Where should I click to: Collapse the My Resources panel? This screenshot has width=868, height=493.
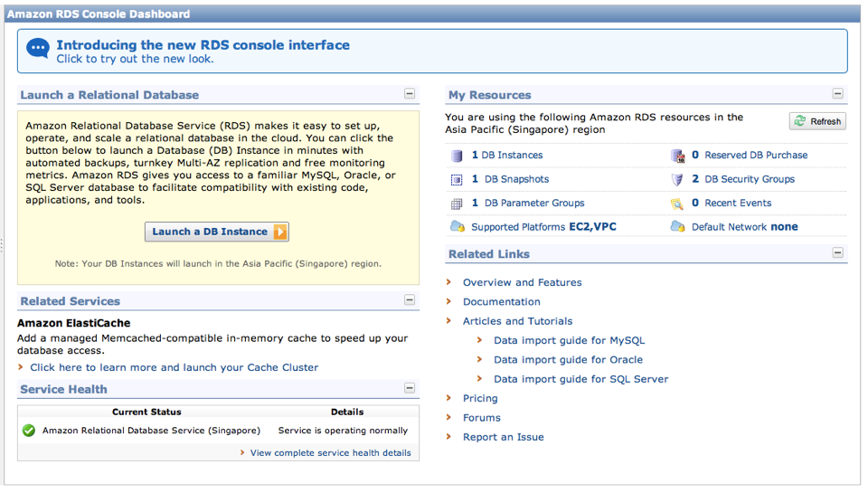[837, 93]
